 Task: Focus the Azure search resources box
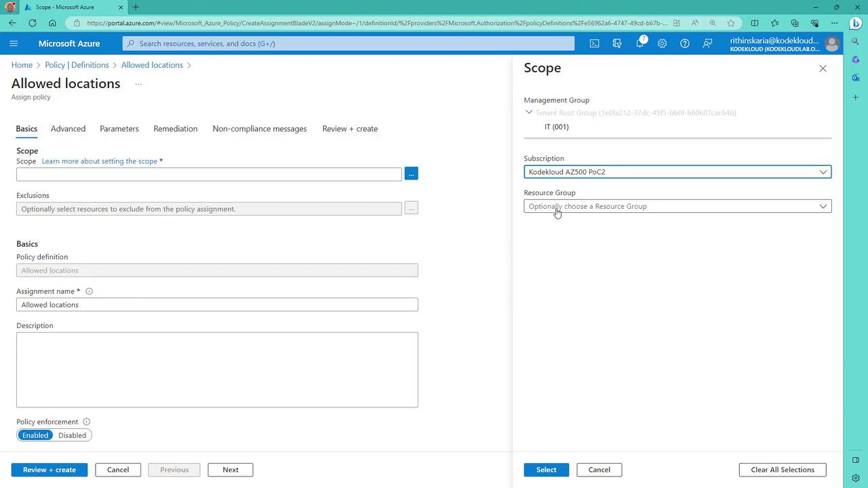(x=349, y=43)
